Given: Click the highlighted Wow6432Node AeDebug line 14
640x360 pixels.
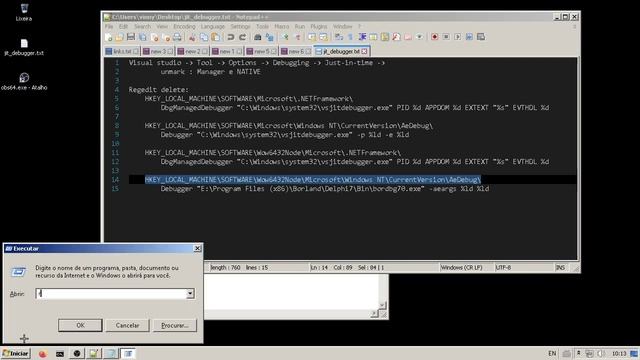Looking at the screenshot, I should click(x=313, y=180).
